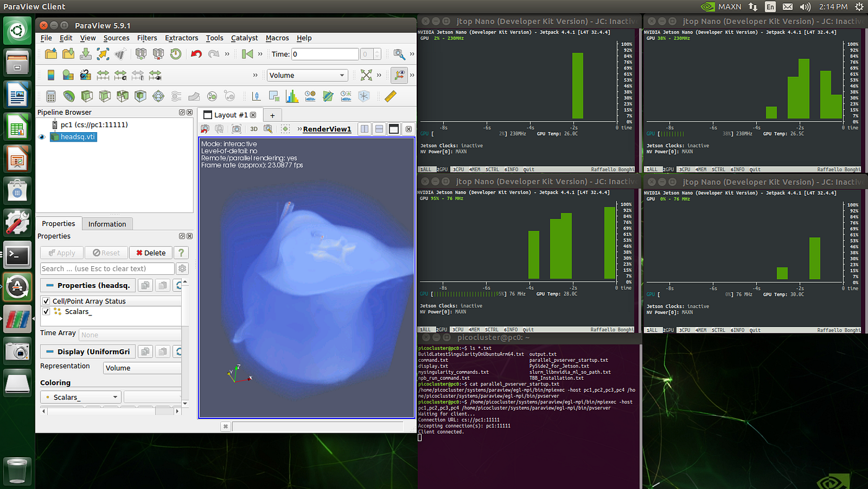
Task: Jump to first frame playback icon
Action: point(247,54)
